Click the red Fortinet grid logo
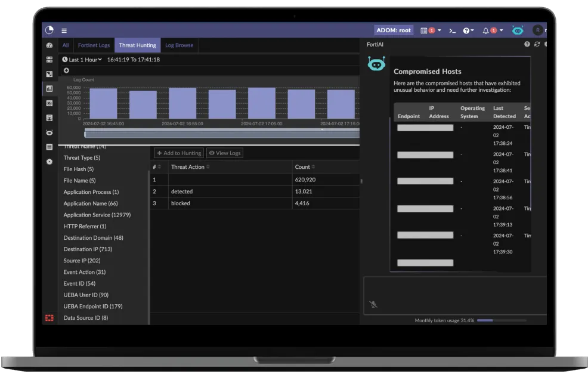This screenshot has height=380, width=588. [49, 318]
